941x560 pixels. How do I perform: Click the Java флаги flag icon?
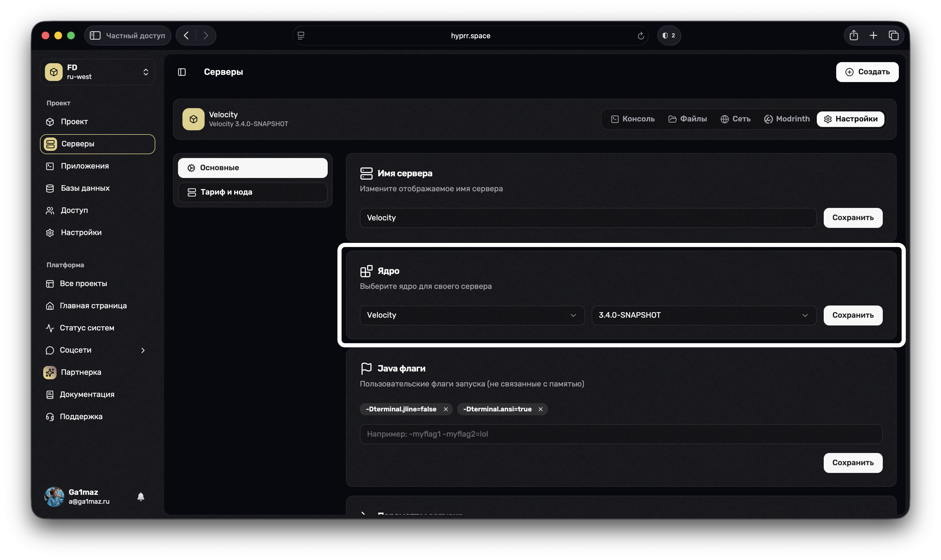point(366,369)
